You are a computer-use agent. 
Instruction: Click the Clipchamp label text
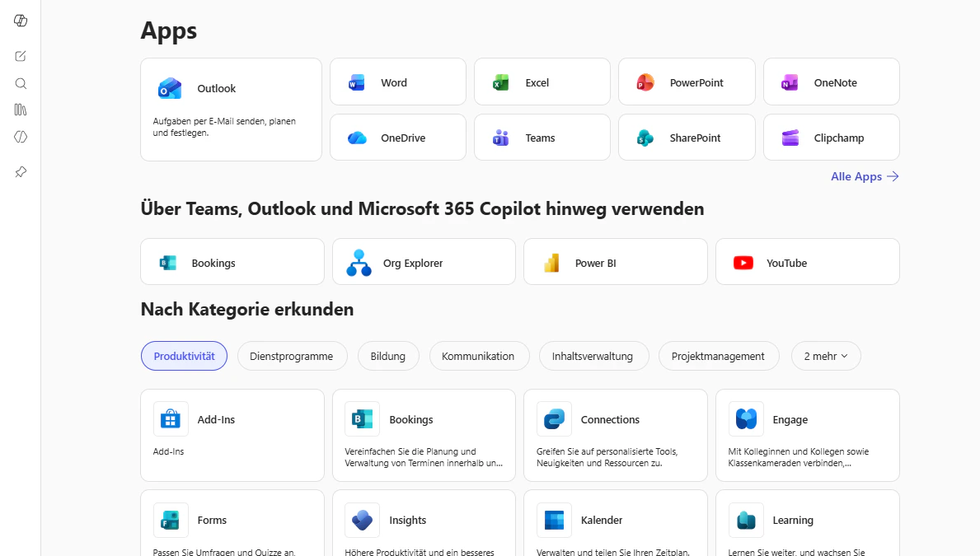pos(839,138)
